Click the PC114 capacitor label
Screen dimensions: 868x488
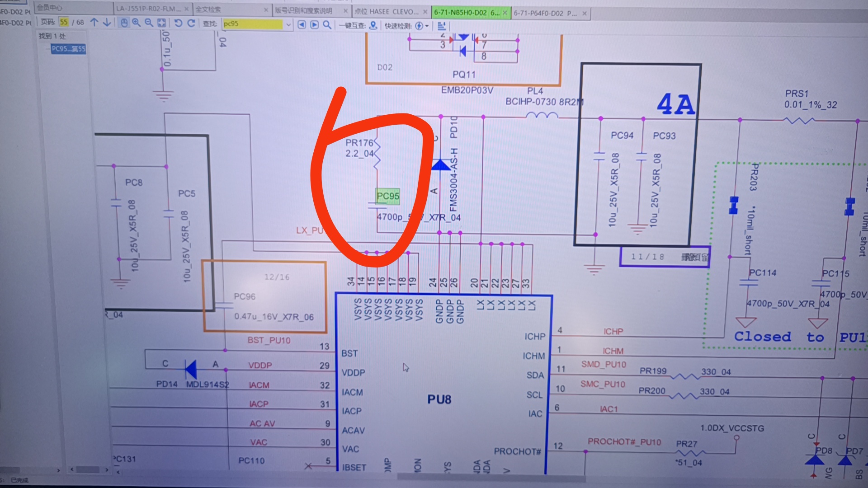click(763, 272)
